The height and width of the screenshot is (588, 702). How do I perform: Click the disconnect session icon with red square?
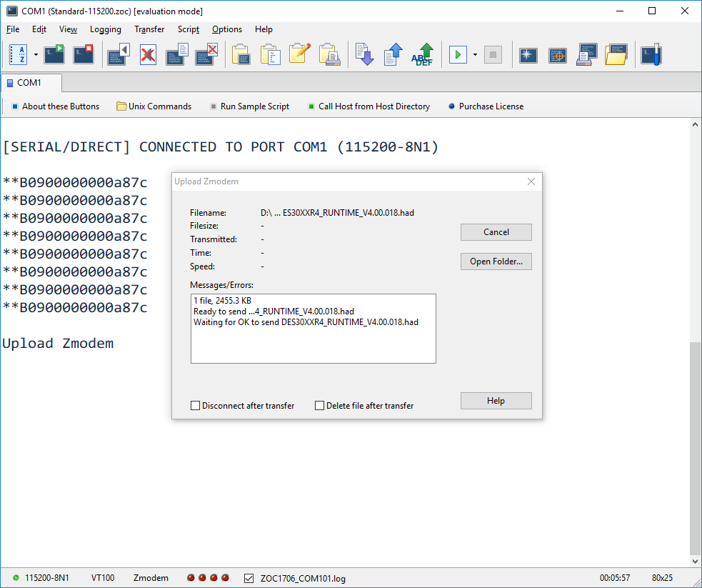84,55
